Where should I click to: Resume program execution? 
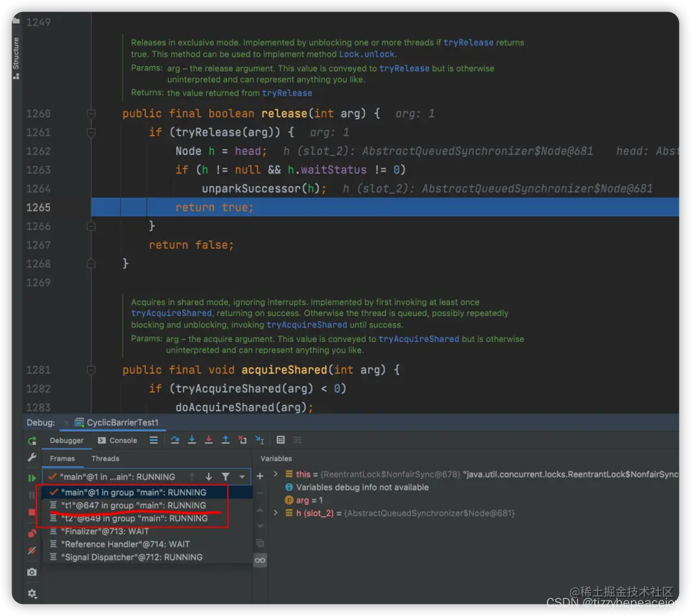click(32, 478)
